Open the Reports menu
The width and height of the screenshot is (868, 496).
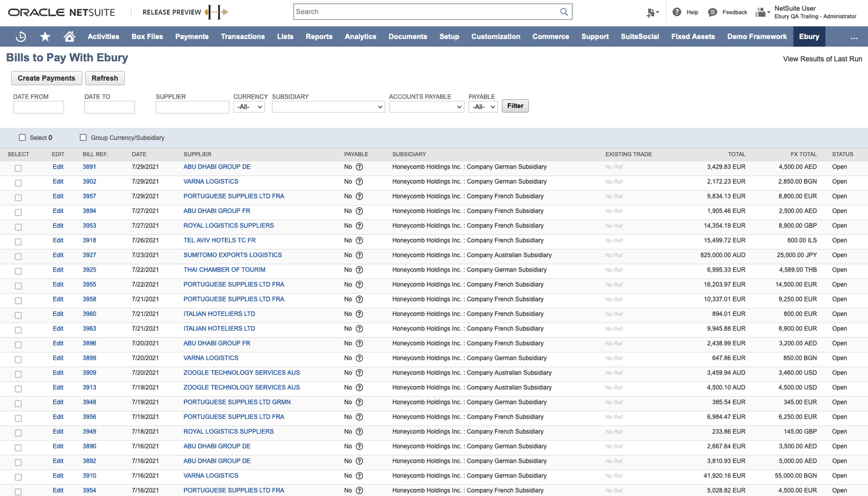[x=319, y=36]
